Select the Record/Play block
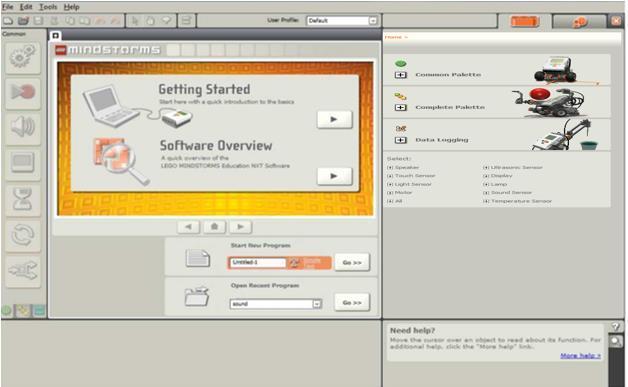 click(23, 93)
